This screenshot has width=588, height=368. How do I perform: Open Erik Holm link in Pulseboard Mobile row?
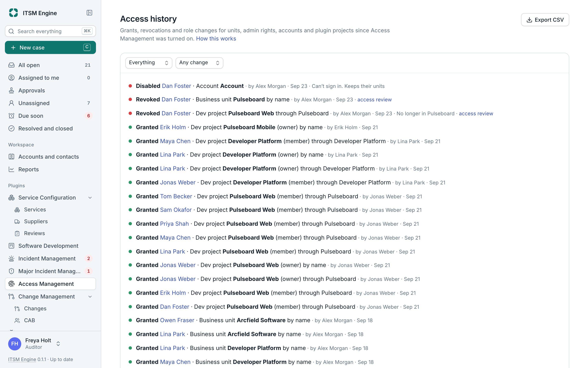pyautogui.click(x=173, y=127)
